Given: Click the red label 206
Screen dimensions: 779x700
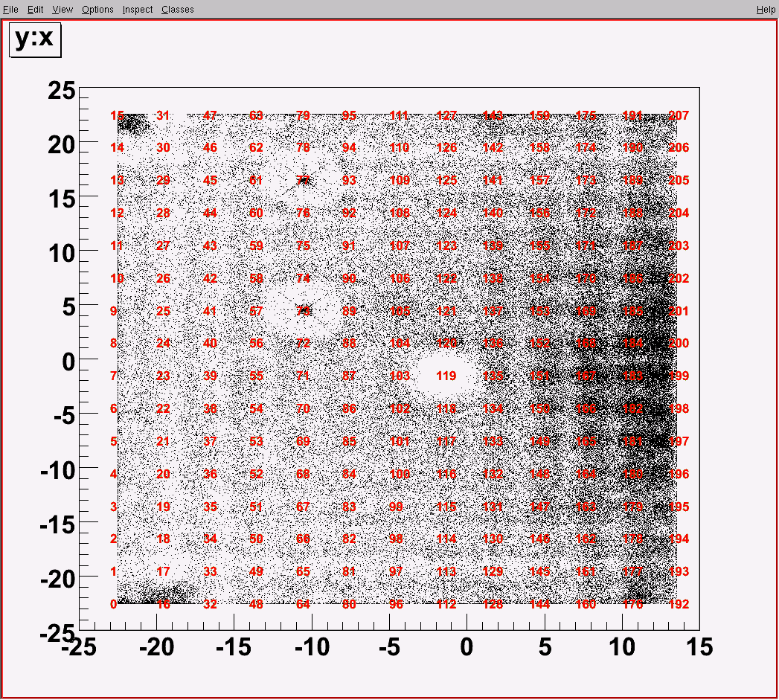Looking at the screenshot, I should [679, 147].
